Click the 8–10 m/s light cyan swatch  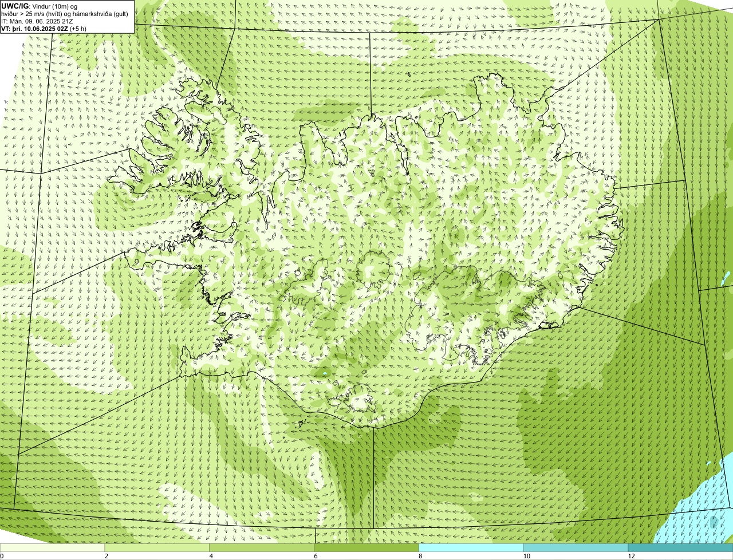[472, 547]
